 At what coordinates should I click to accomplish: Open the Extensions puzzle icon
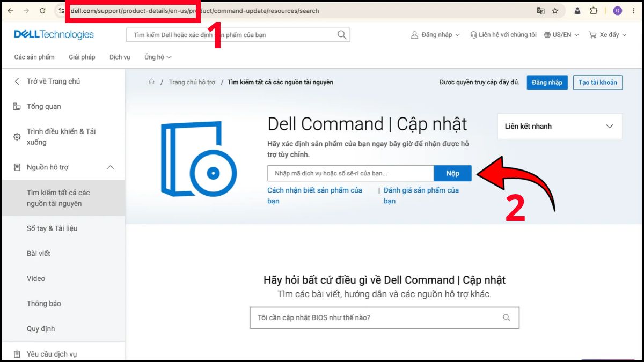[x=594, y=11]
